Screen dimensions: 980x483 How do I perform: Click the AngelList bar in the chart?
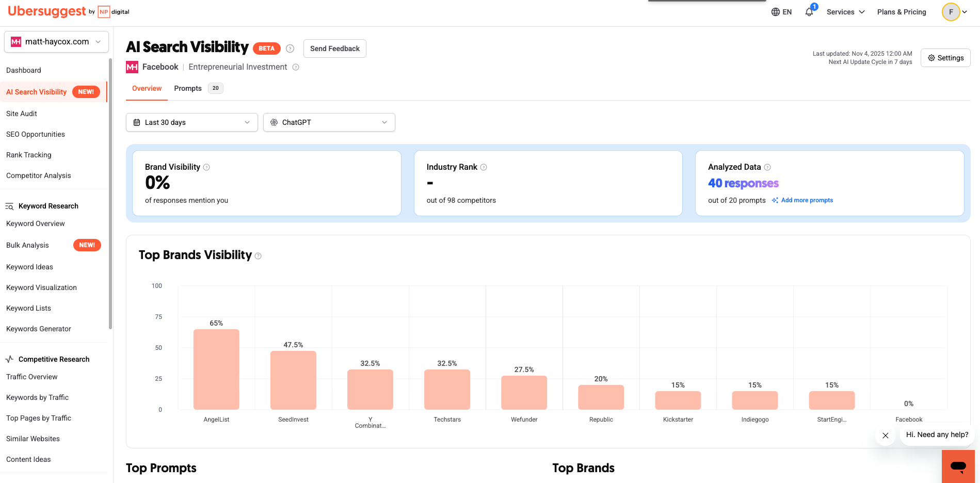tap(216, 369)
